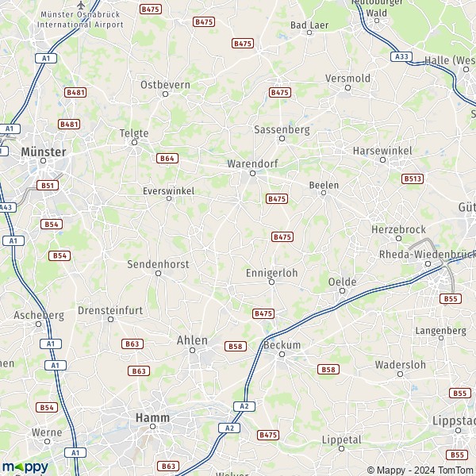Image resolution: width=476 pixels, height=476 pixels.
Task: Select the Ahlen town marker
Action: pos(192,351)
